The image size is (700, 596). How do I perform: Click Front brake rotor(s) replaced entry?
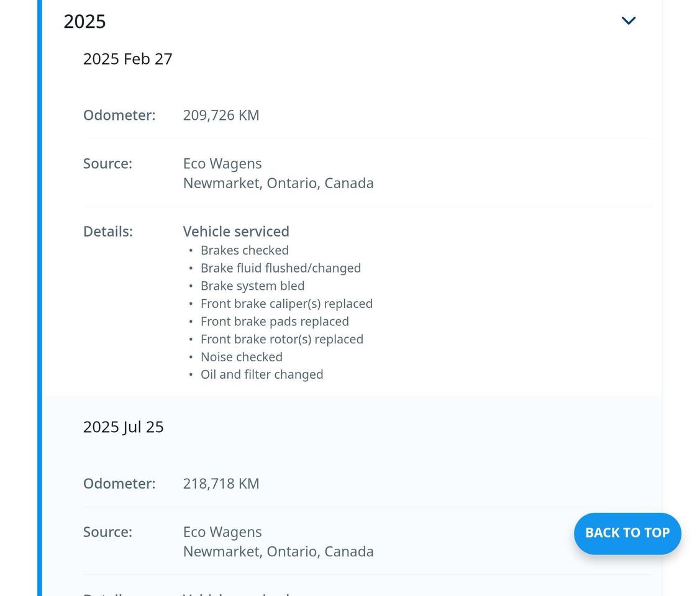282,340
